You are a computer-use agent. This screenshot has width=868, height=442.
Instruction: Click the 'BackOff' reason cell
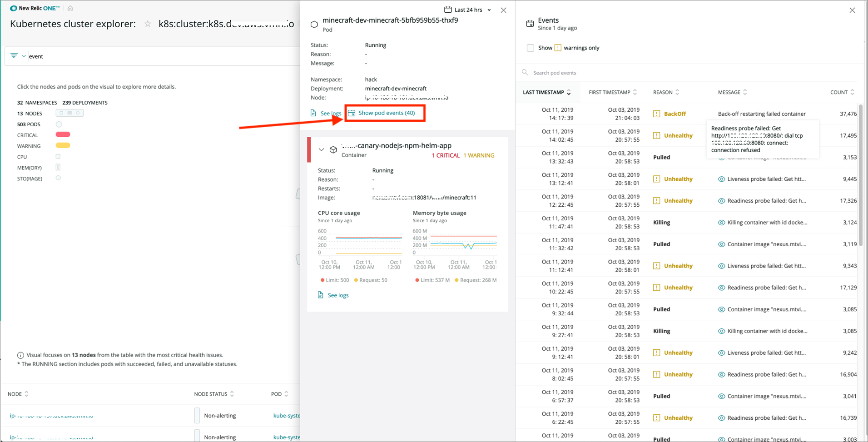click(675, 114)
